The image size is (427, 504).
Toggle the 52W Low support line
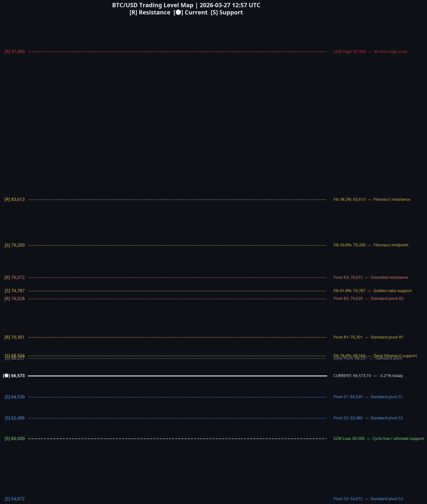click(x=178, y=439)
